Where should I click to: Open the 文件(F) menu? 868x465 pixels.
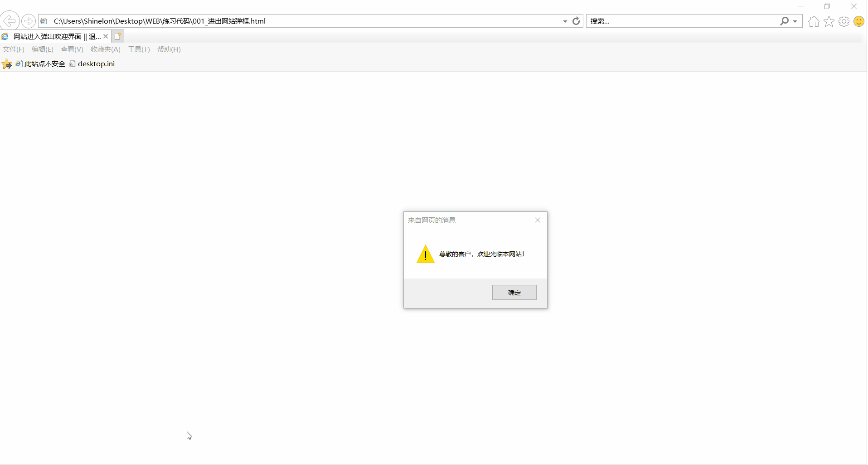click(13, 49)
